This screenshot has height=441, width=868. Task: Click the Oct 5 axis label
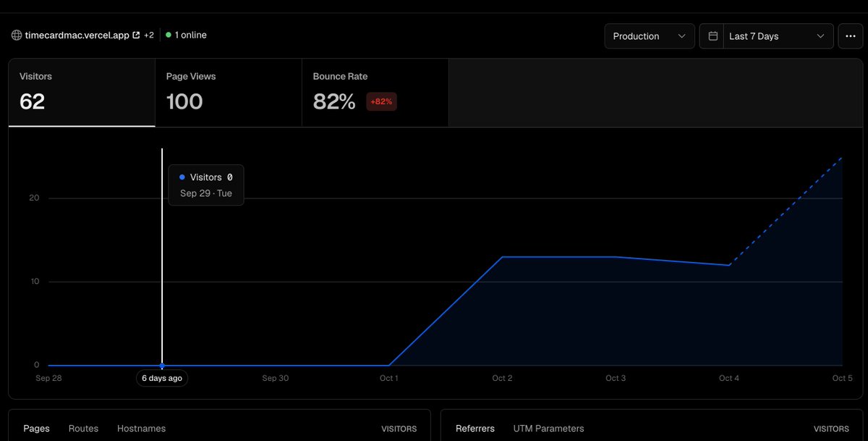point(842,378)
